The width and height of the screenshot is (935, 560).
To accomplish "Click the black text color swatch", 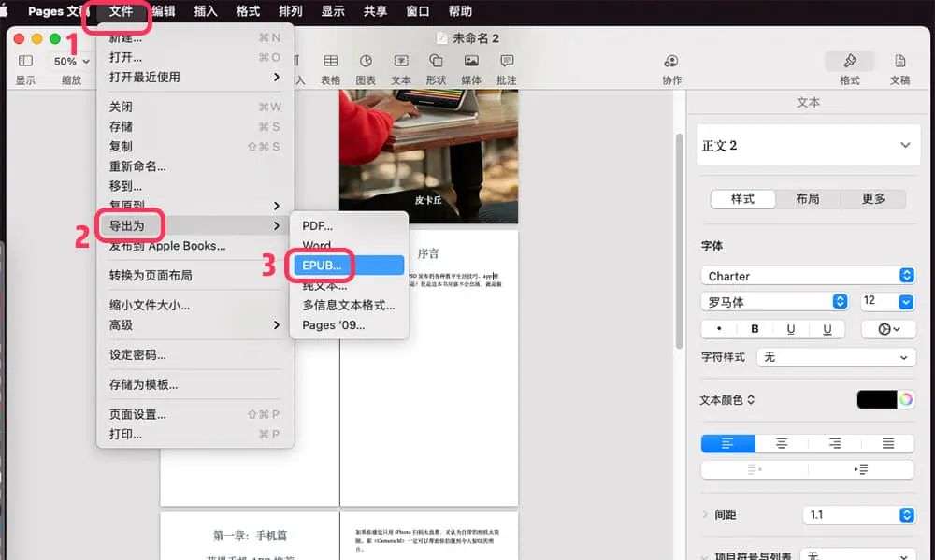I will pos(877,399).
